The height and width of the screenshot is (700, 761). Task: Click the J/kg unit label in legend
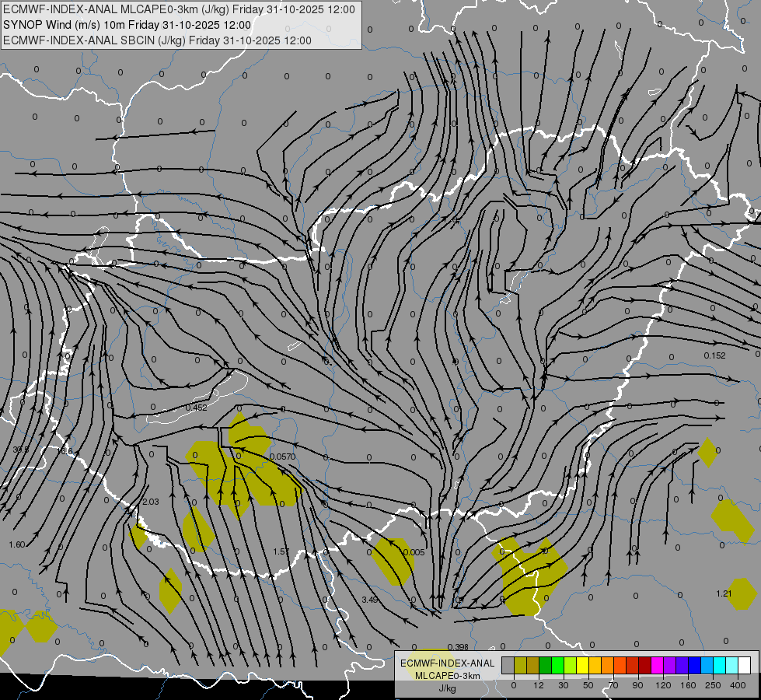click(448, 688)
